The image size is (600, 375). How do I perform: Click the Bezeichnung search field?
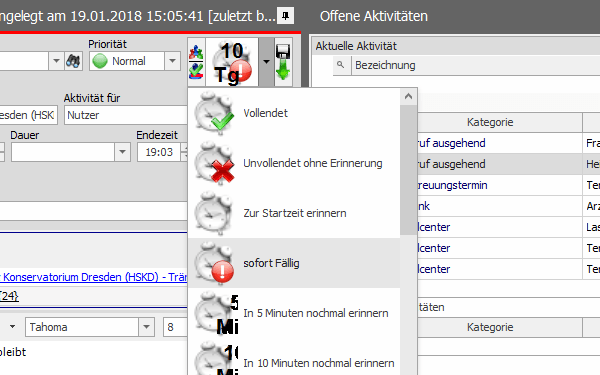[476, 65]
